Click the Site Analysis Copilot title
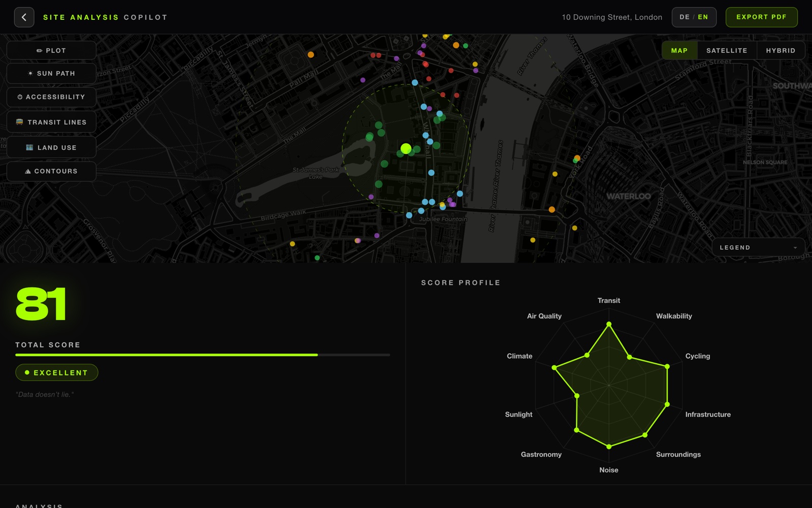Viewport: 812px width, 508px height. [x=105, y=17]
